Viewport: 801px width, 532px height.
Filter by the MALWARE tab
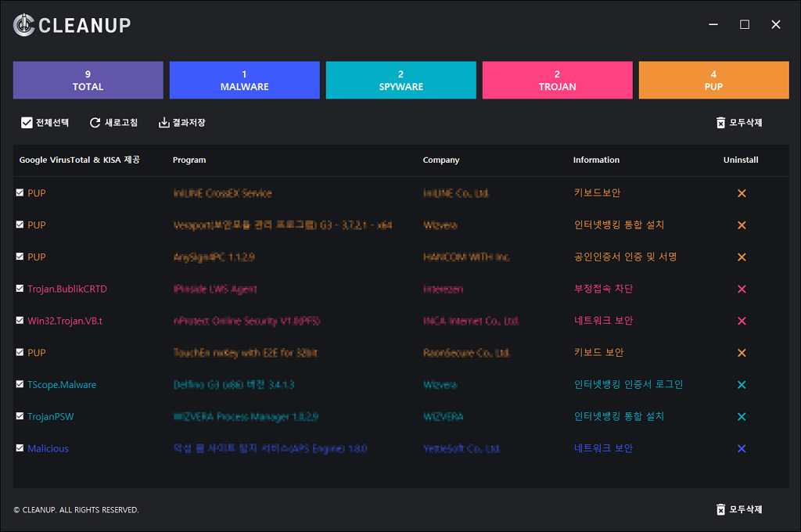click(x=244, y=81)
